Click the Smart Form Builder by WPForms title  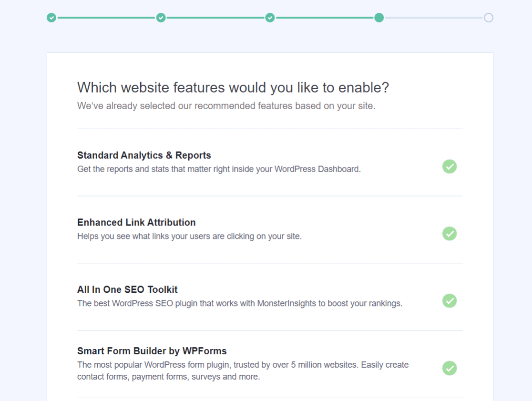(x=152, y=351)
